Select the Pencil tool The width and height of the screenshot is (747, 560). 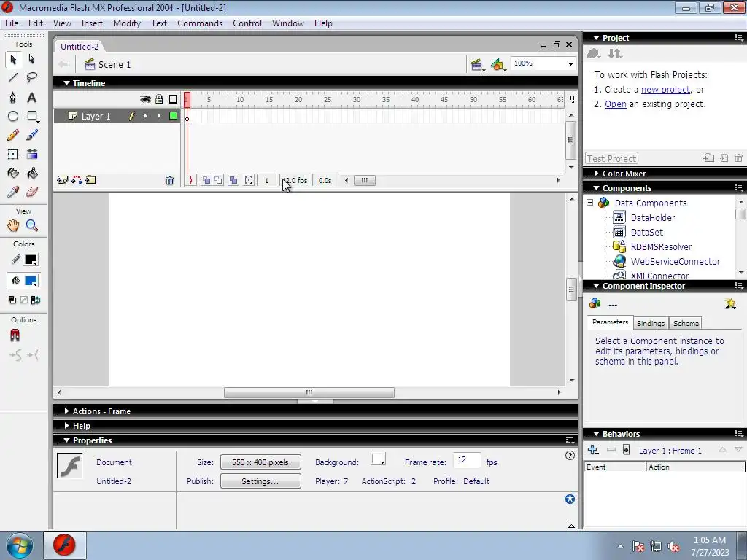click(x=13, y=135)
